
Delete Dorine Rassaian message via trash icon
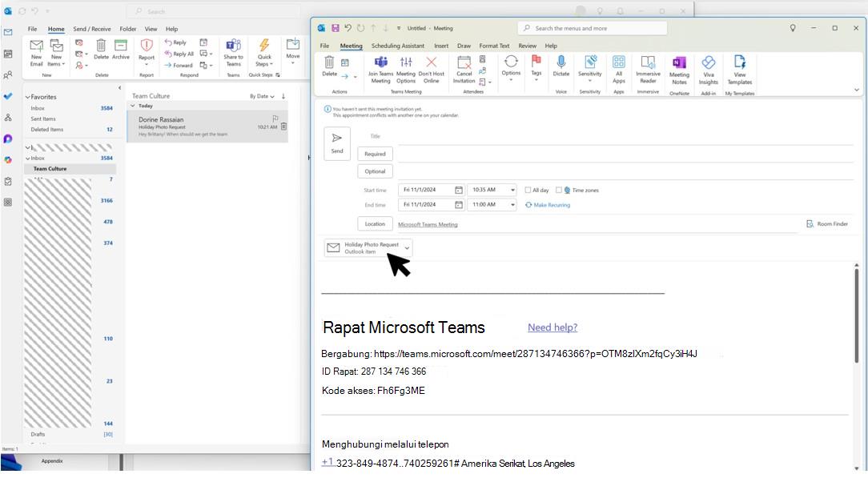(284, 127)
